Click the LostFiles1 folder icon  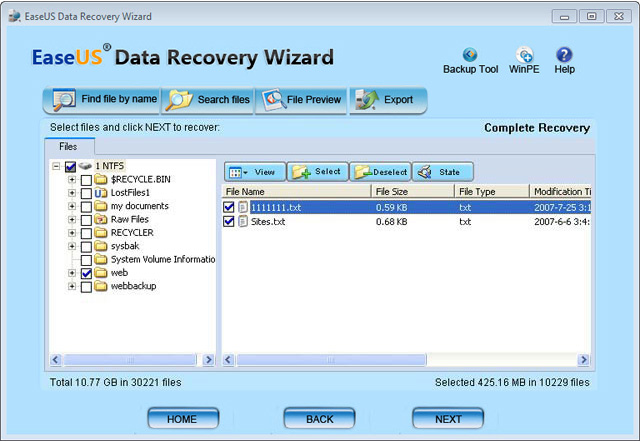pyautogui.click(x=100, y=193)
